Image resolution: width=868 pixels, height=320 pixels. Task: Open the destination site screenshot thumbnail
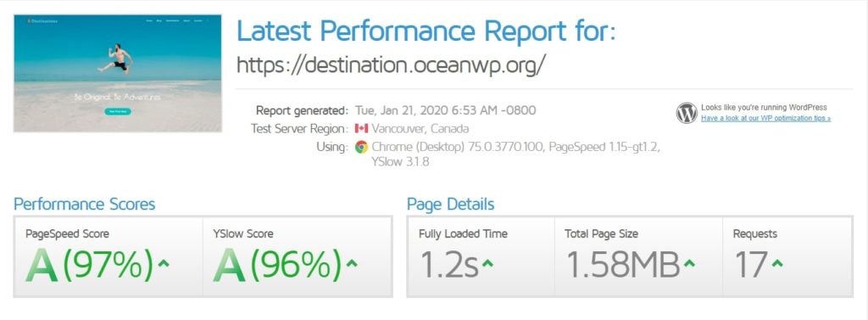click(x=117, y=73)
